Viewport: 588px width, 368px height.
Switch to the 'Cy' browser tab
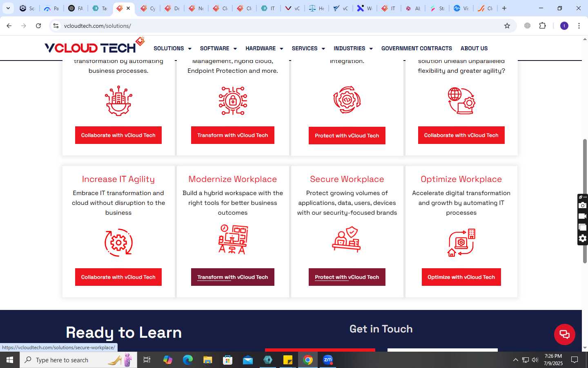point(148,8)
